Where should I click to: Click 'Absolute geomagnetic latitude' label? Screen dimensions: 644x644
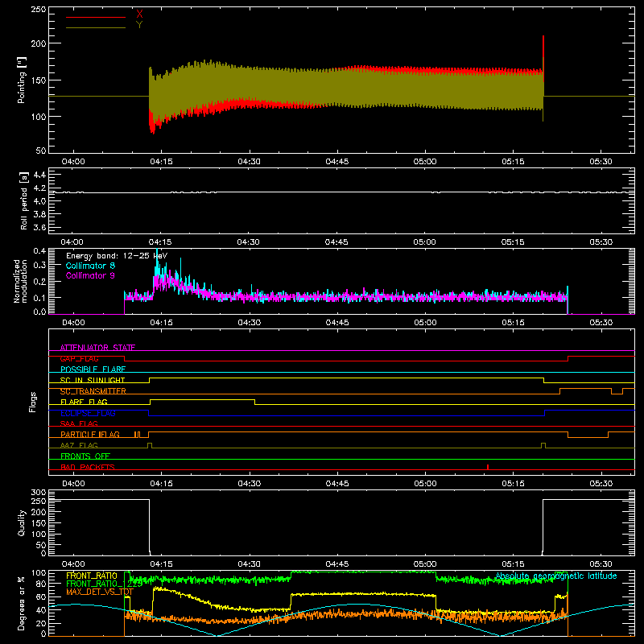coord(556,576)
